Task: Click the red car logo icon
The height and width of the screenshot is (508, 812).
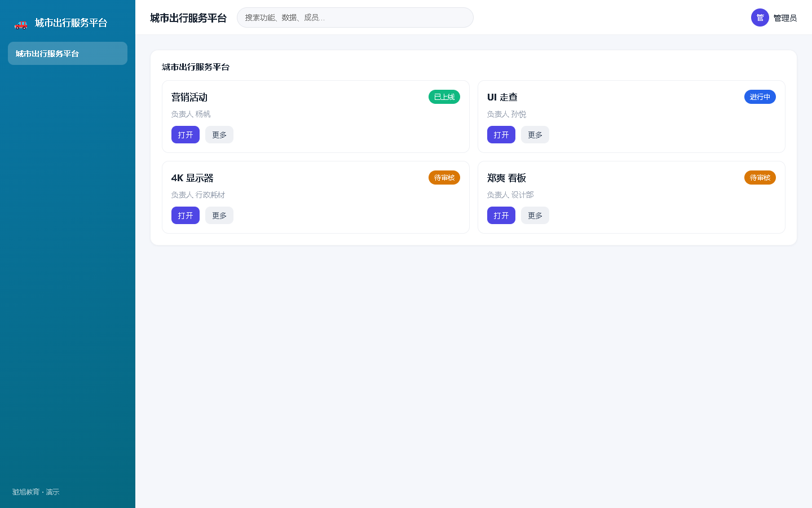Action: [21, 24]
